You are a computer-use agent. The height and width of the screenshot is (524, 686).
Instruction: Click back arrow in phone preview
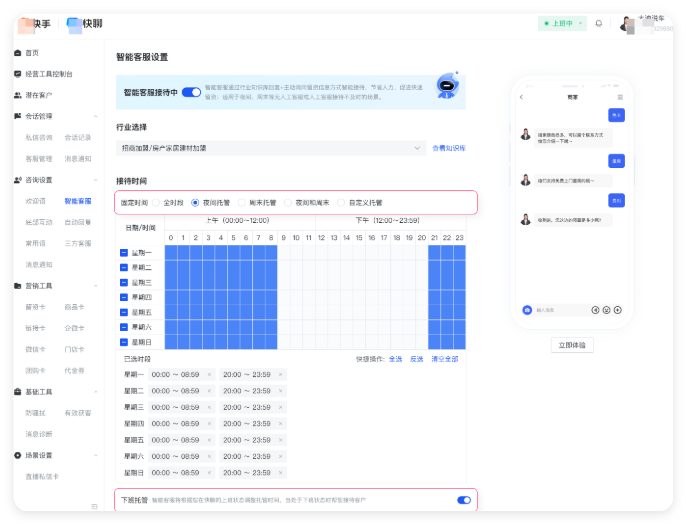click(521, 97)
